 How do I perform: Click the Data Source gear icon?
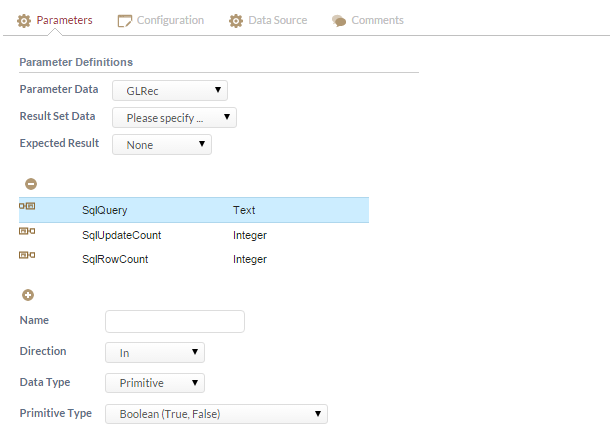pyautogui.click(x=236, y=21)
